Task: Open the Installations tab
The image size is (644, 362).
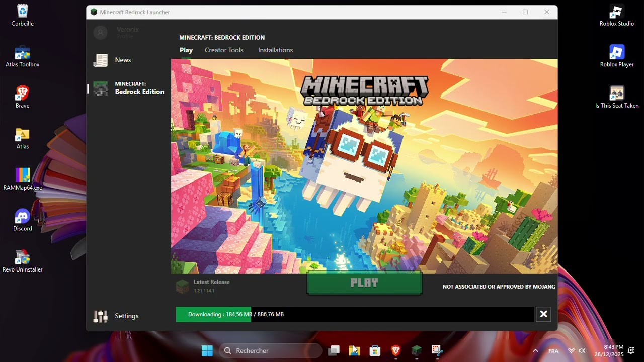Action: click(275, 50)
